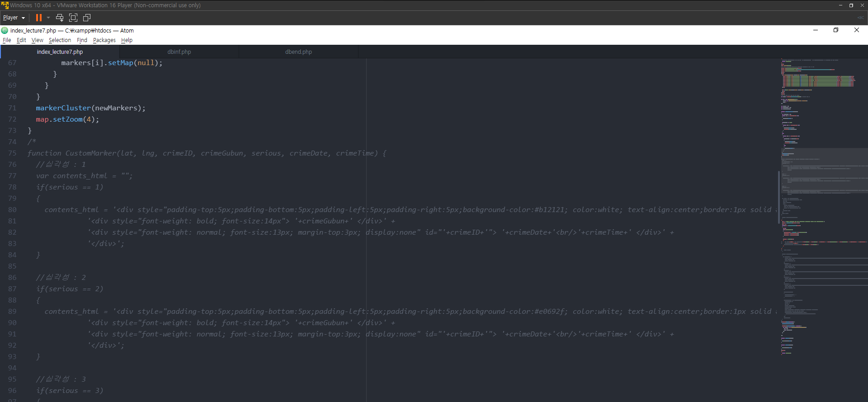Open the Find menu in Atom
868x402 pixels.
82,40
